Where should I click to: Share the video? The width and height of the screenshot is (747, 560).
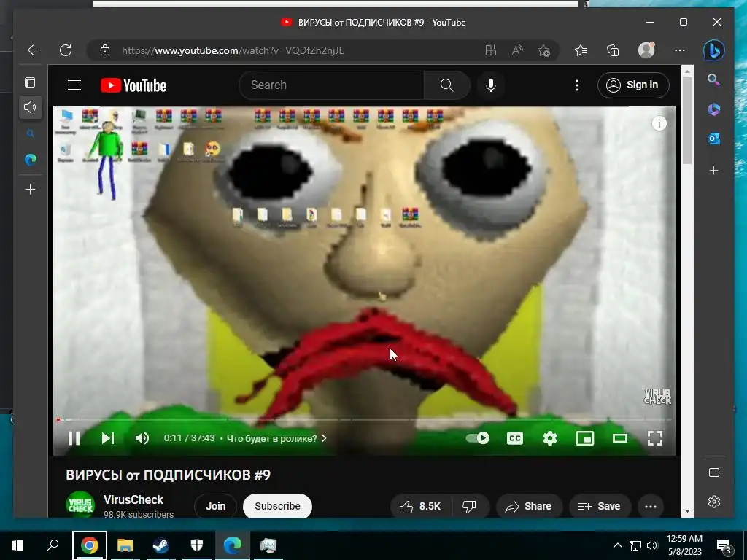coord(529,506)
